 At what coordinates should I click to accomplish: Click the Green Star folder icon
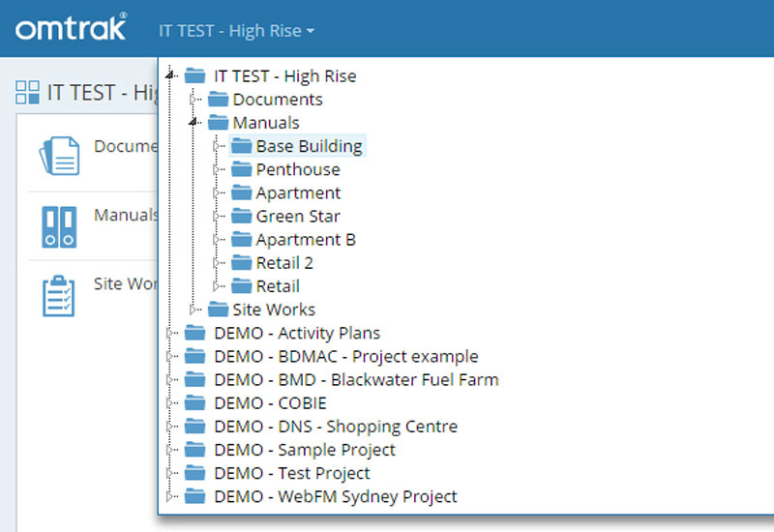[241, 216]
